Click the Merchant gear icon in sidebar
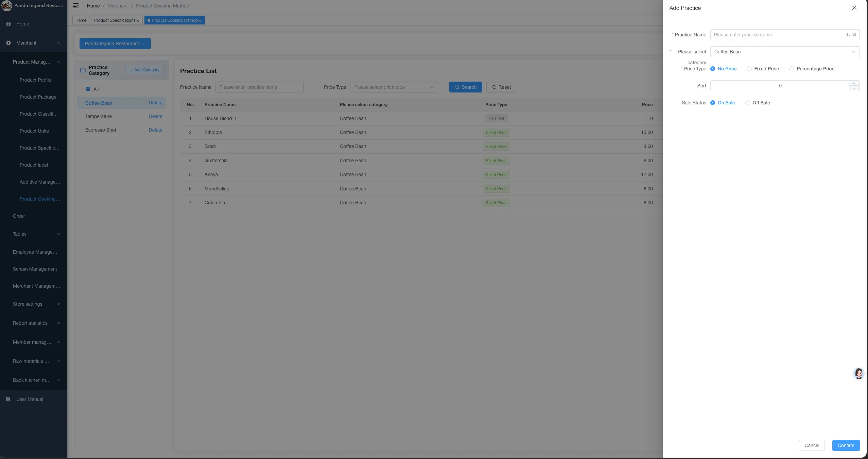868x459 pixels. 8,43
